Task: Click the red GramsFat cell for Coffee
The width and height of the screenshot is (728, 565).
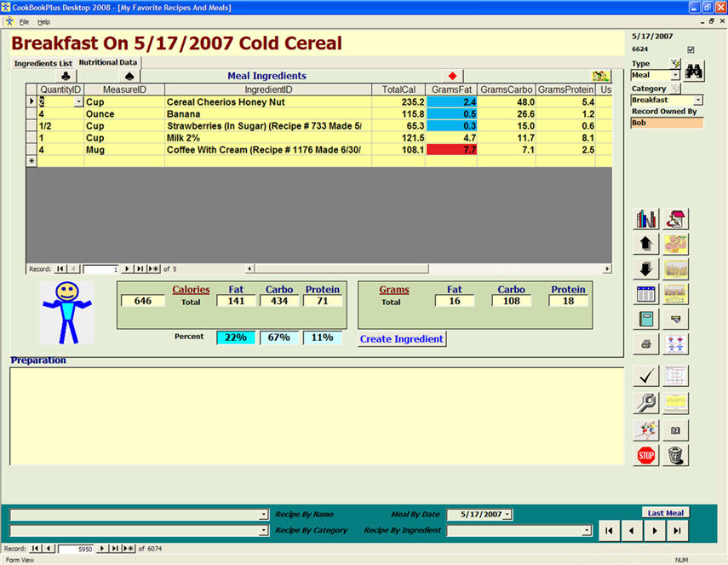Action: coord(451,150)
